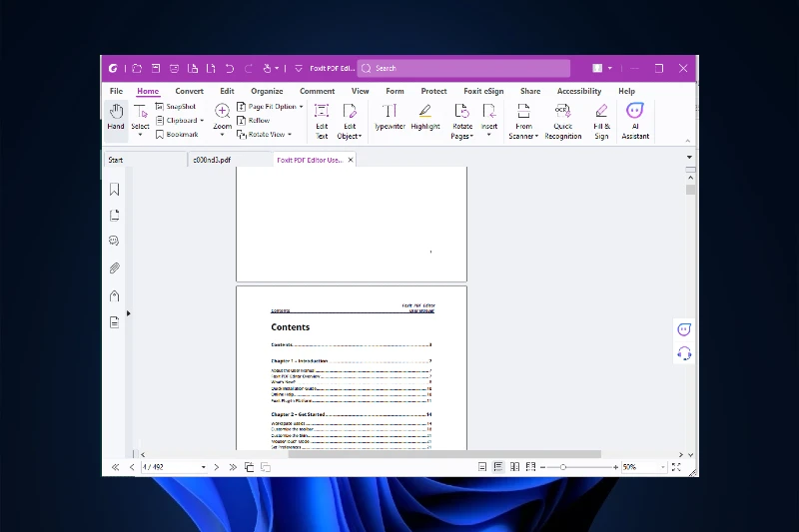Open the AI Assistant from ribbon
This screenshot has height=532, width=799.
(x=635, y=121)
